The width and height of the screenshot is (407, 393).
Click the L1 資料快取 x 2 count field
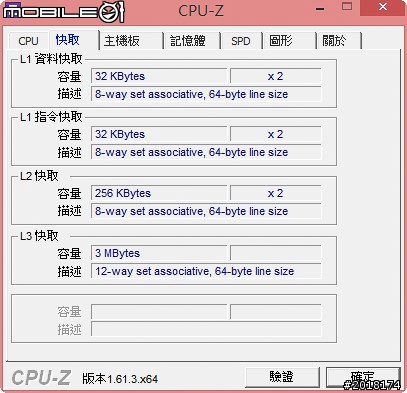point(275,76)
